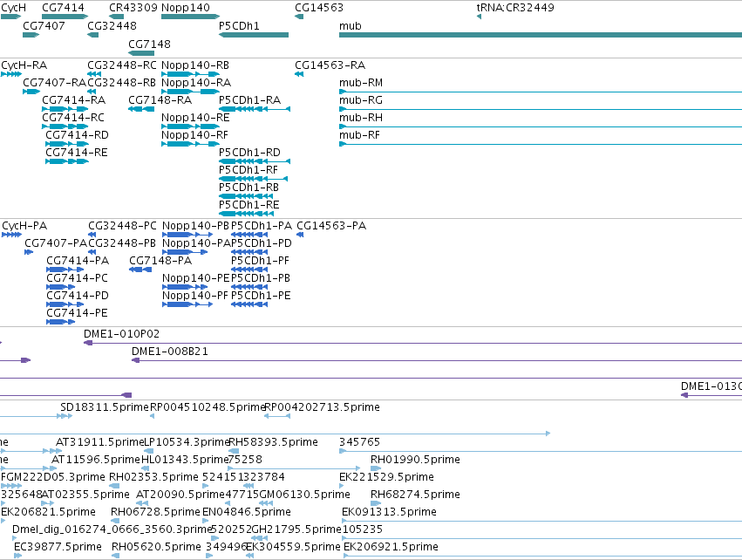Select the CG7414 gene glyph label
The image size is (742, 560).
(x=63, y=8)
